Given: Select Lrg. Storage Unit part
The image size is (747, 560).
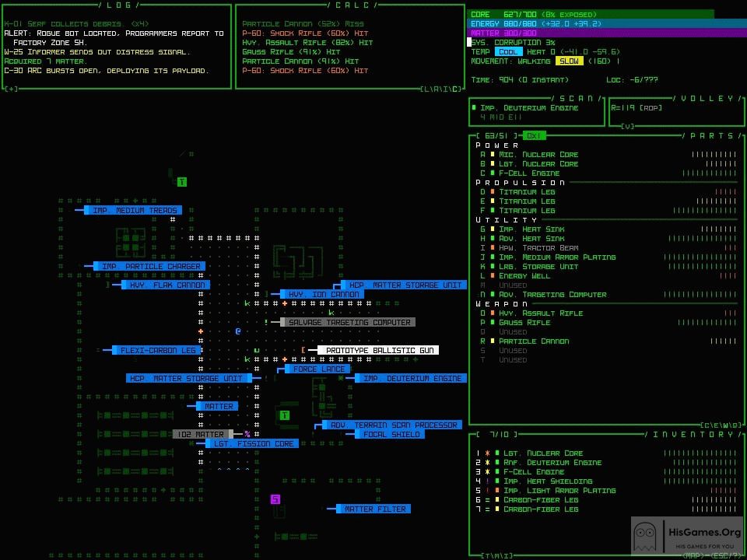Looking at the screenshot, I should pos(608,266).
